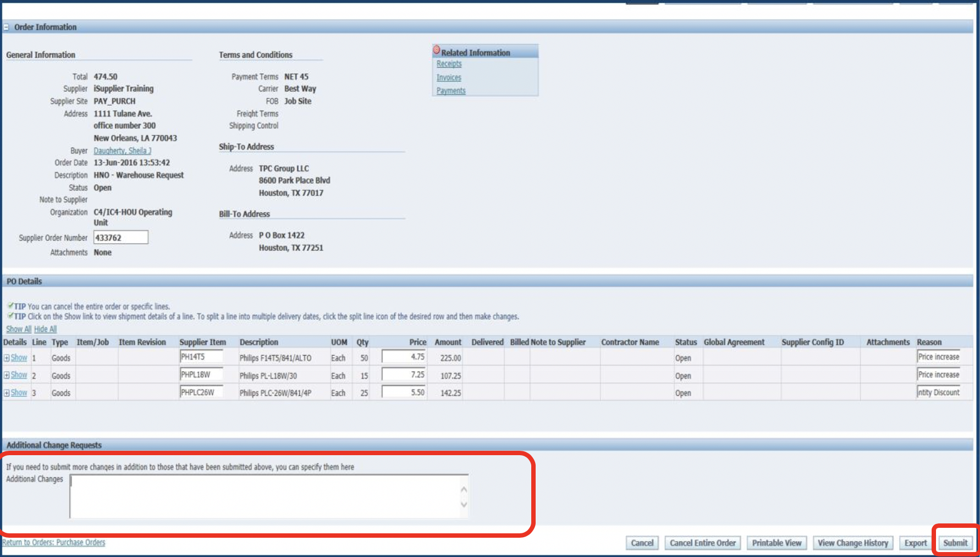Select description Philips PLC-26W/841/4P

[x=275, y=394]
